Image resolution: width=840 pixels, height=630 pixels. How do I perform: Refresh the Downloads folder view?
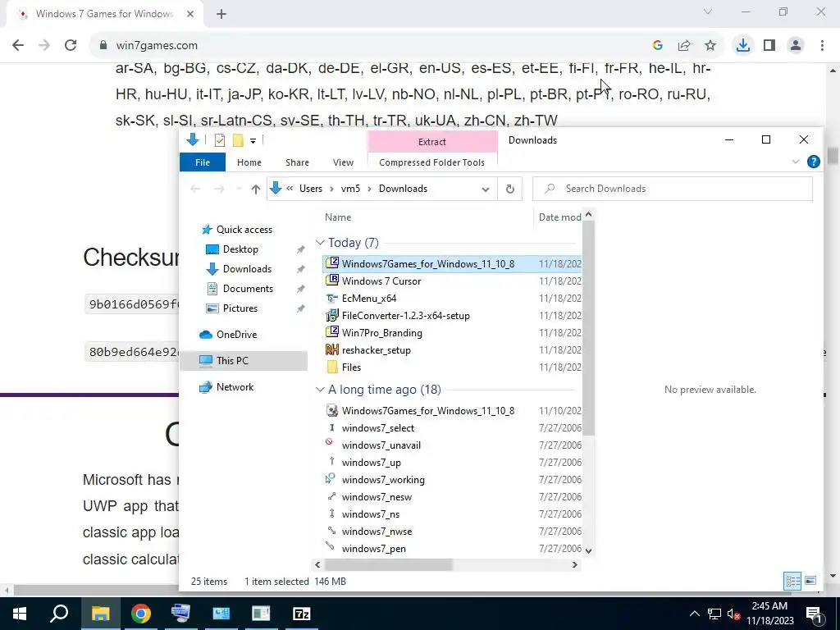tap(510, 189)
